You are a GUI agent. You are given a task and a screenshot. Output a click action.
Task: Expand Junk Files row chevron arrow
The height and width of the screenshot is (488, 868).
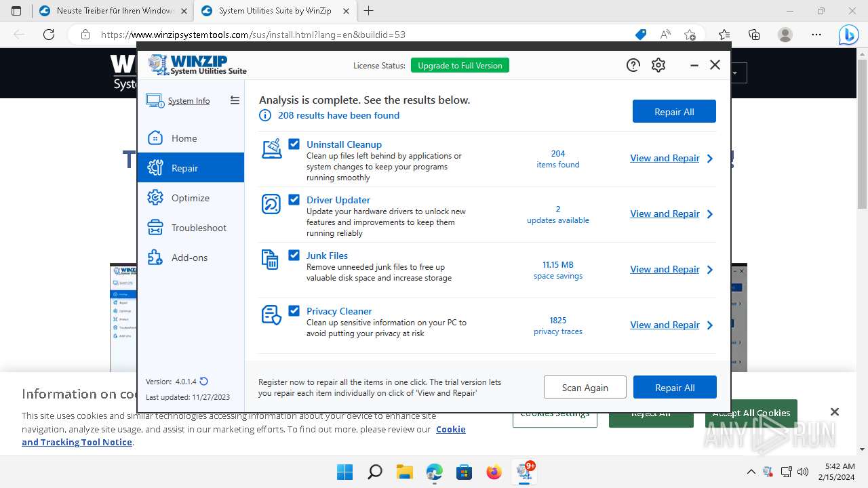click(x=710, y=270)
